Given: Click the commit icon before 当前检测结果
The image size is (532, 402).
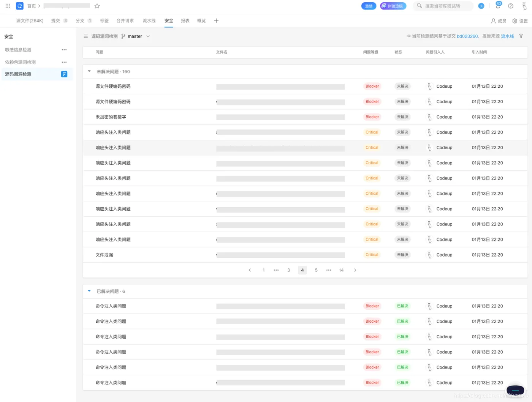Looking at the screenshot, I should (x=408, y=36).
